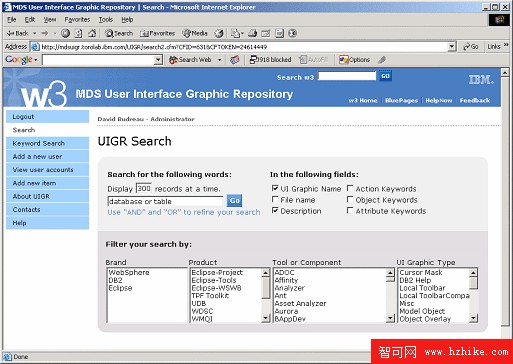This screenshot has height=364, width=513.
Task: Select Eclipse-Tools in the Product list
Action: (214, 280)
